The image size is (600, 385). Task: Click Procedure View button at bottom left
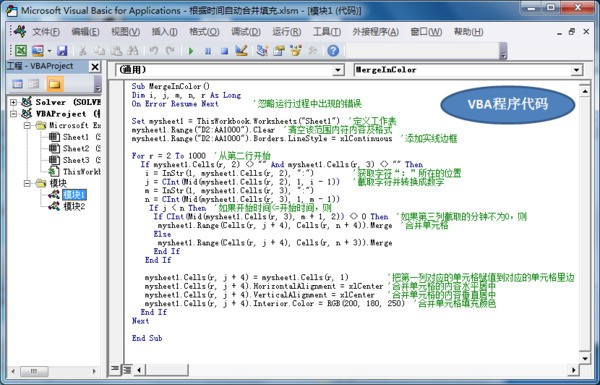115,369
